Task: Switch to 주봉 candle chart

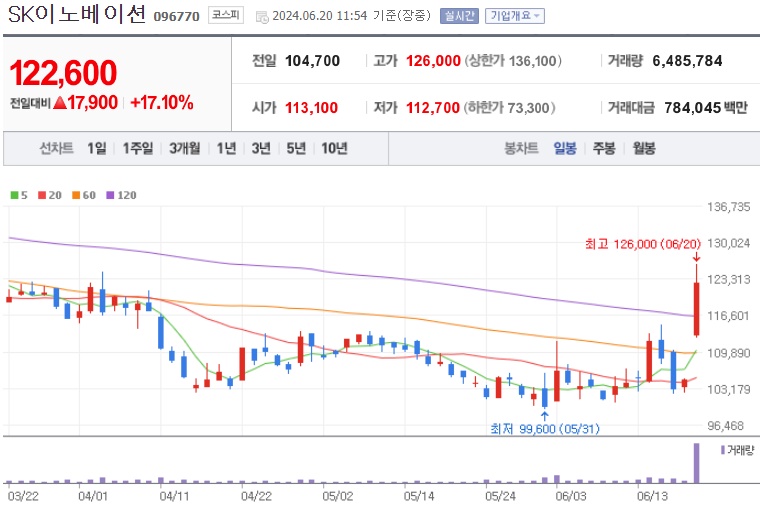Action: click(604, 148)
